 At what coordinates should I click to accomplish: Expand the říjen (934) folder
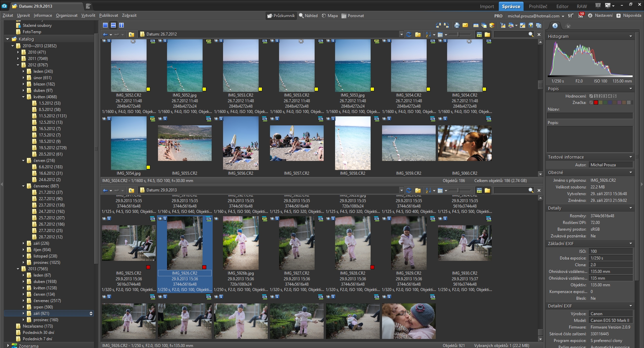pyautogui.click(x=23, y=250)
